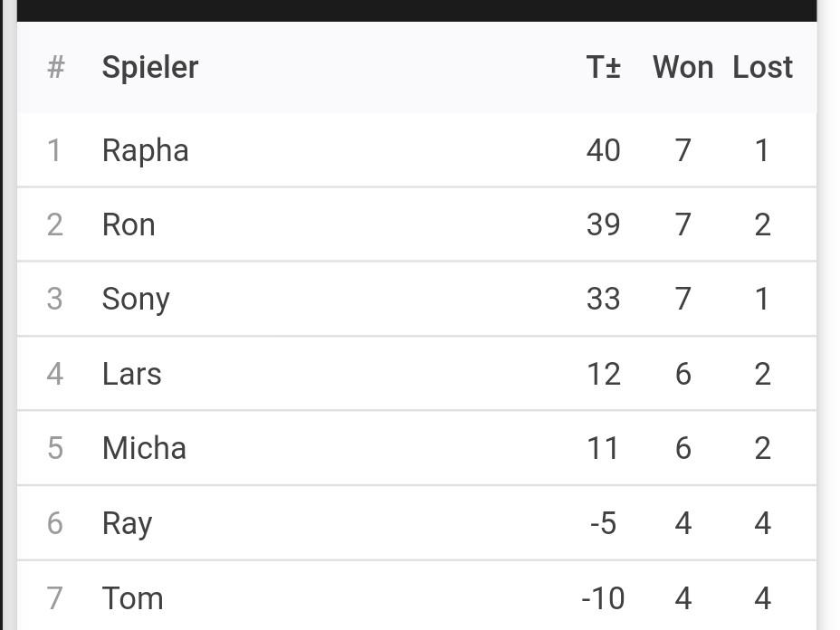Sort by the Lost column header
840x630 pixels.
click(762, 68)
